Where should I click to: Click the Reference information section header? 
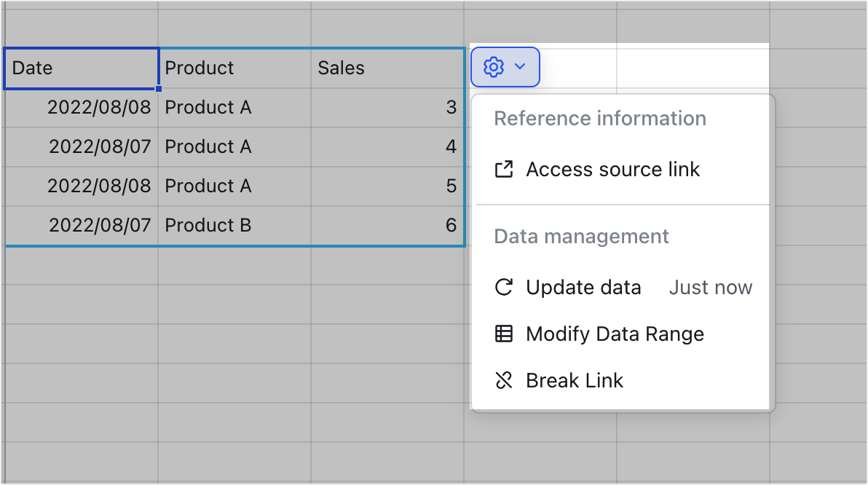click(x=599, y=118)
